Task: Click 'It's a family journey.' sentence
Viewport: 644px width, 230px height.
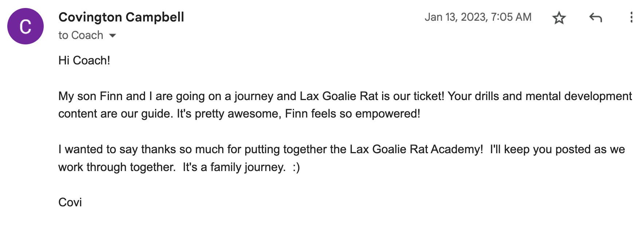Action: [234, 167]
